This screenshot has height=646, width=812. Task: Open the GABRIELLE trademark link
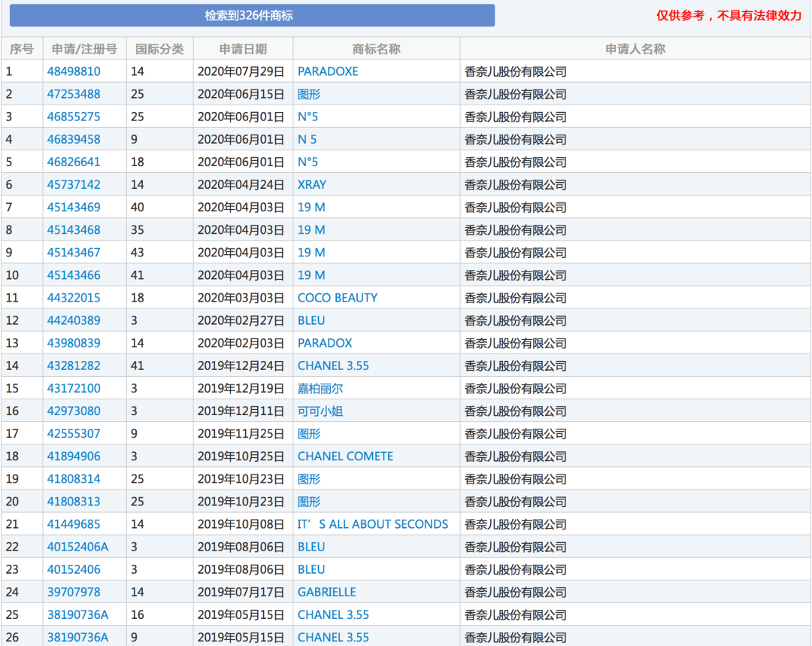pos(327,592)
